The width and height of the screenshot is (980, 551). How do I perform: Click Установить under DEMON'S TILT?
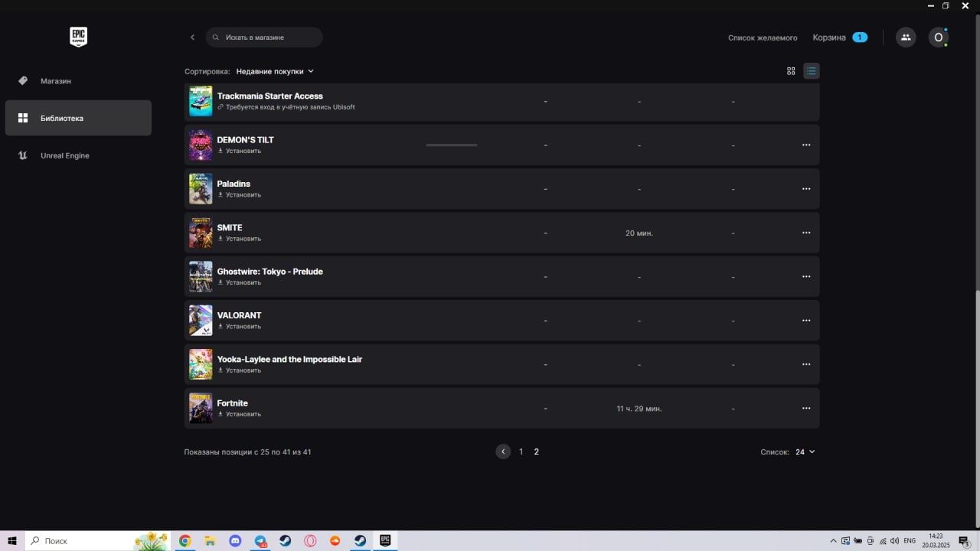tap(240, 151)
